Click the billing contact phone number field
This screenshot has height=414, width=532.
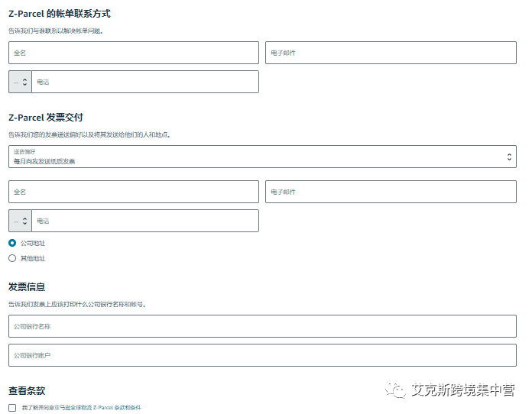[x=145, y=82]
